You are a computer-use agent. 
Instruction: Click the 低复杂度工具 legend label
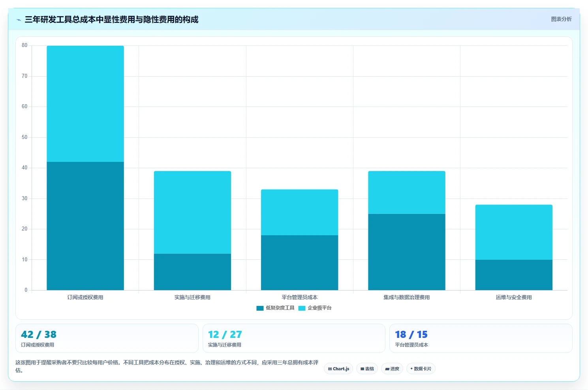coord(280,308)
